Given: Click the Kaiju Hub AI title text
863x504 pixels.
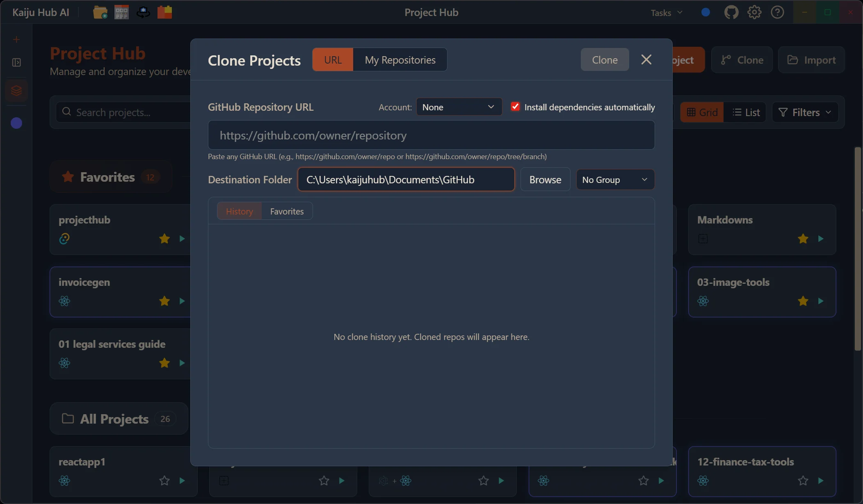Looking at the screenshot, I should point(41,12).
